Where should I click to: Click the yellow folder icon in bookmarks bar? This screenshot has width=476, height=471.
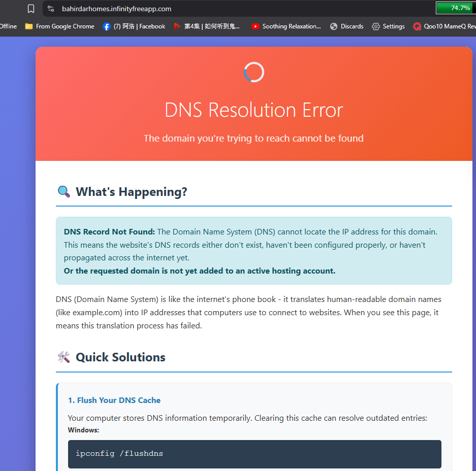(x=29, y=26)
